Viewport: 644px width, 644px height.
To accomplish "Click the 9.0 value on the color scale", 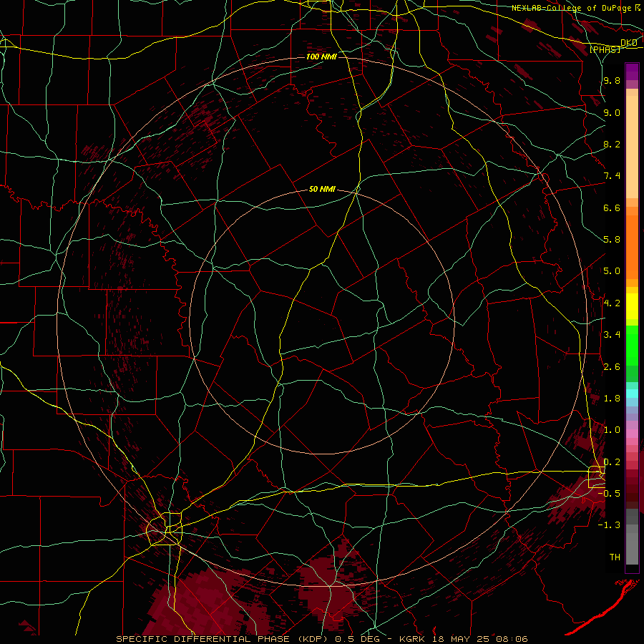I will (612, 112).
